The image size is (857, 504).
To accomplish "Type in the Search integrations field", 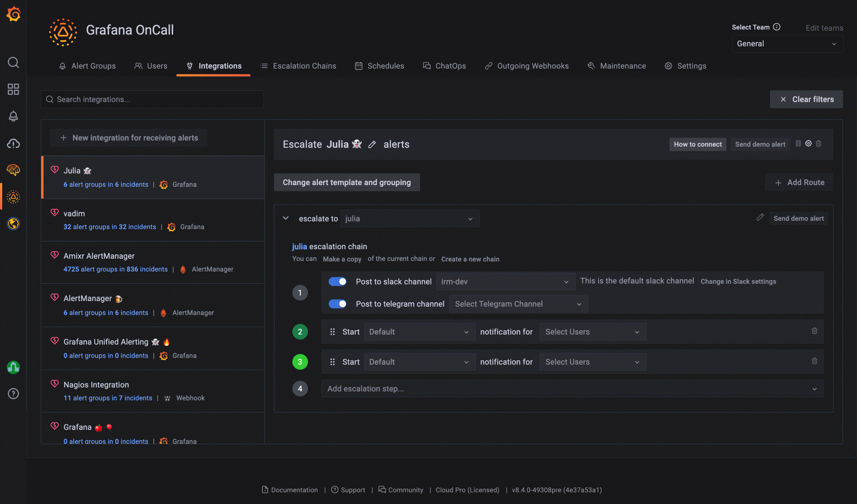I will [x=152, y=99].
